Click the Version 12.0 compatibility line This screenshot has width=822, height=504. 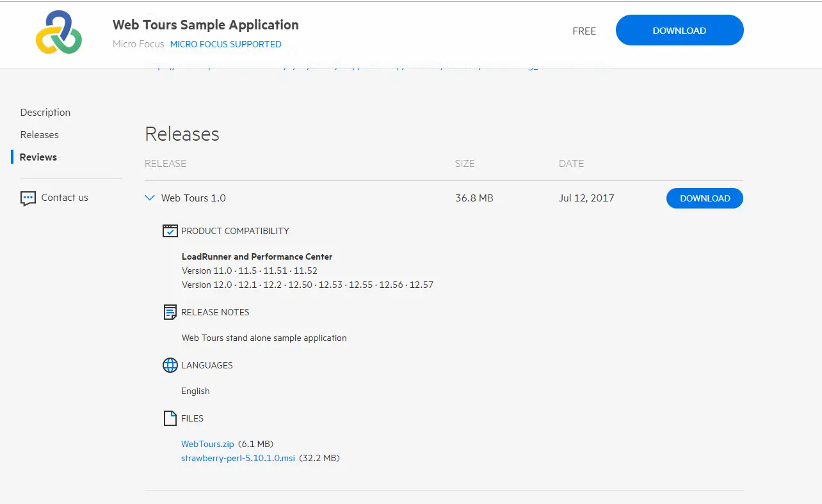coord(308,285)
